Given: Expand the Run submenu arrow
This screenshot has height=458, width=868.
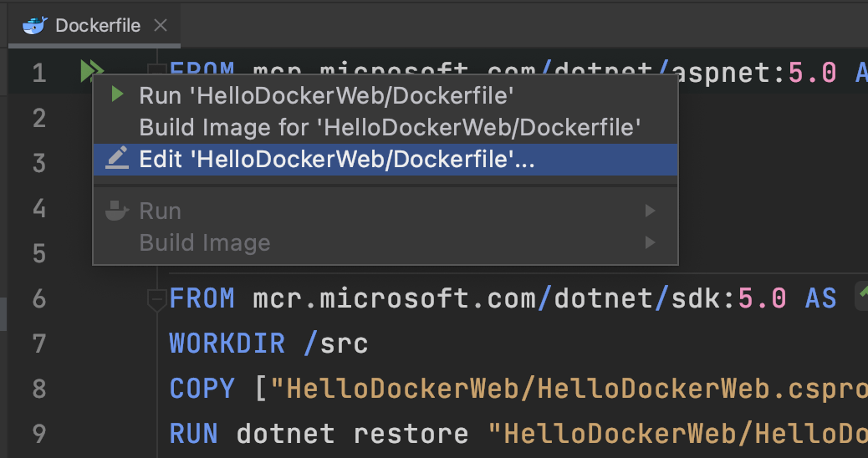Looking at the screenshot, I should click(650, 211).
